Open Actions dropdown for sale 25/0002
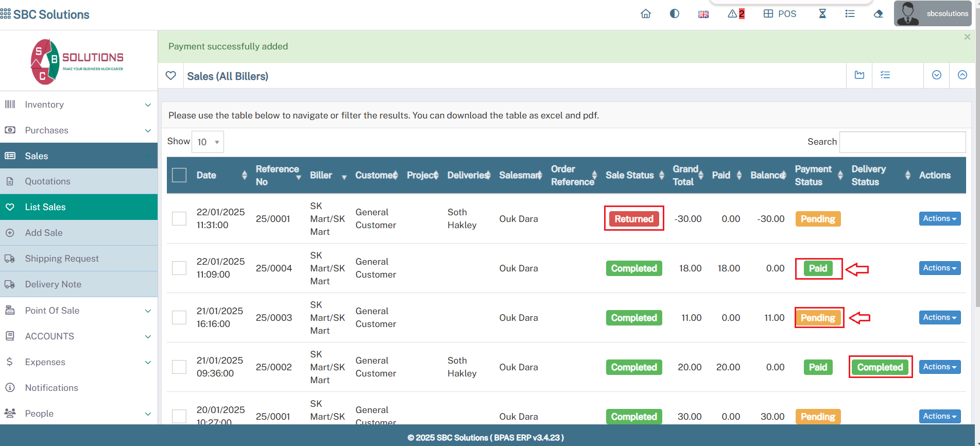Image resolution: width=980 pixels, height=446 pixels. click(939, 367)
